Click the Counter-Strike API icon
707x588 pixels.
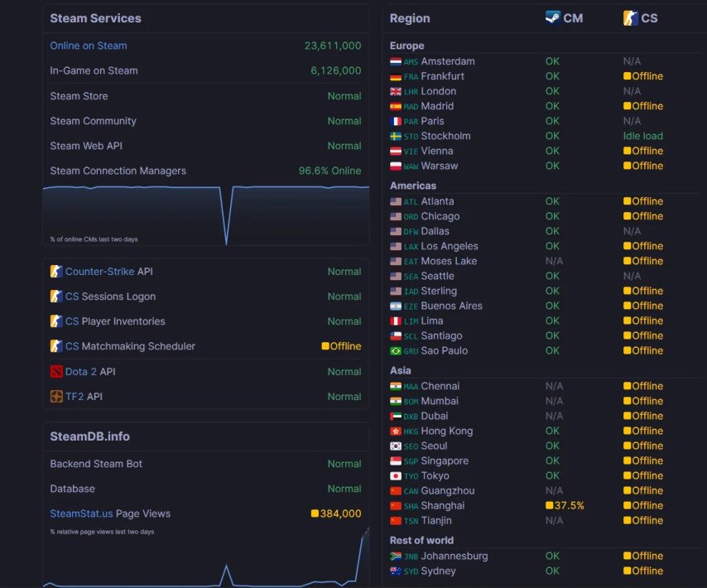(x=56, y=272)
